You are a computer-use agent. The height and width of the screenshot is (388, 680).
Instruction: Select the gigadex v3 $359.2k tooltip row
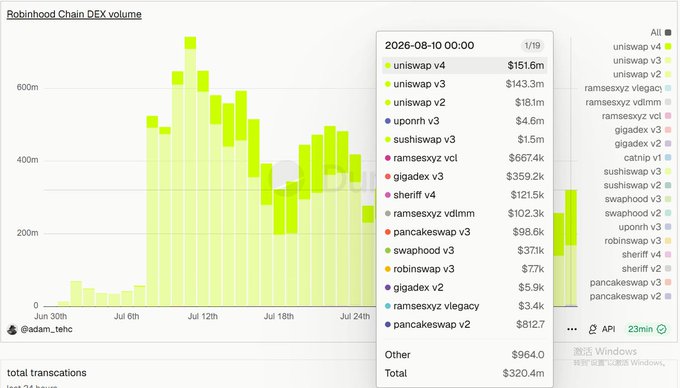click(x=464, y=176)
